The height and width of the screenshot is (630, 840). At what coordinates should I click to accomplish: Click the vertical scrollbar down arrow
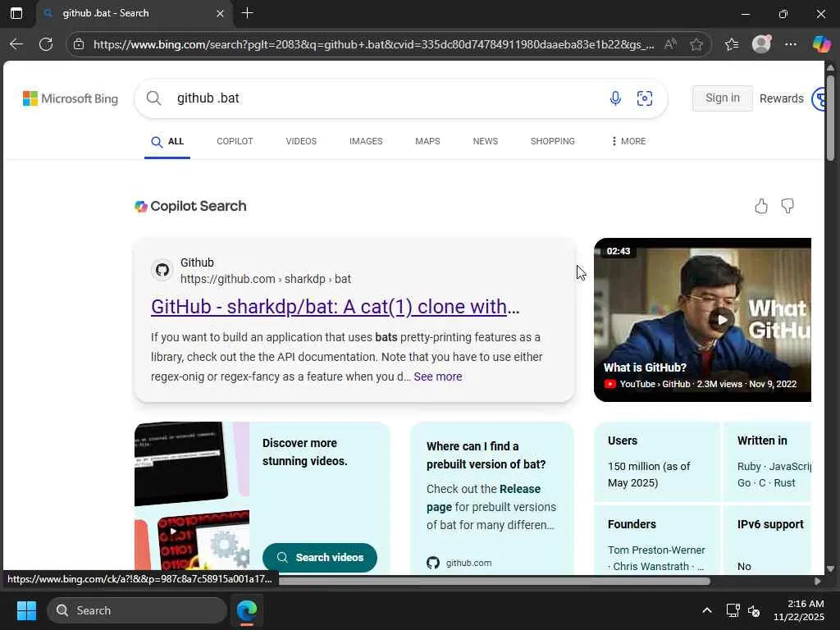(830, 568)
